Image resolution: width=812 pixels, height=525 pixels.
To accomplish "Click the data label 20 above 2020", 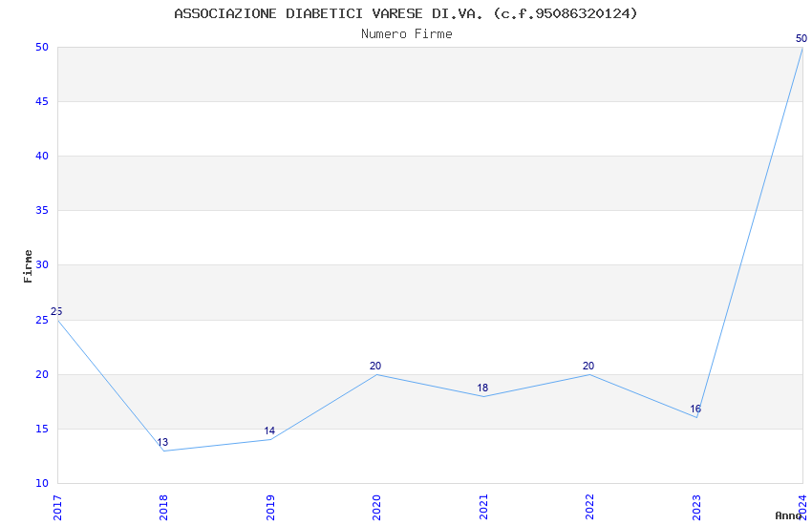I will click(x=375, y=366).
